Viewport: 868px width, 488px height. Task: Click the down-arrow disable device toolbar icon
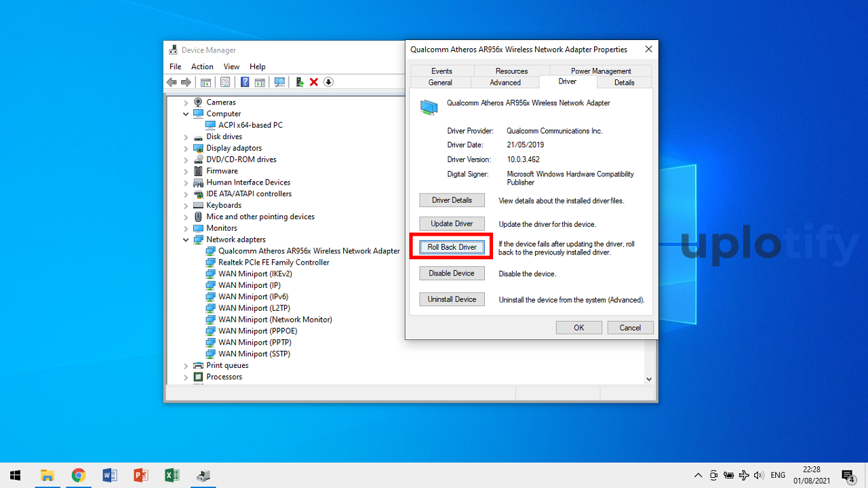[x=328, y=82]
